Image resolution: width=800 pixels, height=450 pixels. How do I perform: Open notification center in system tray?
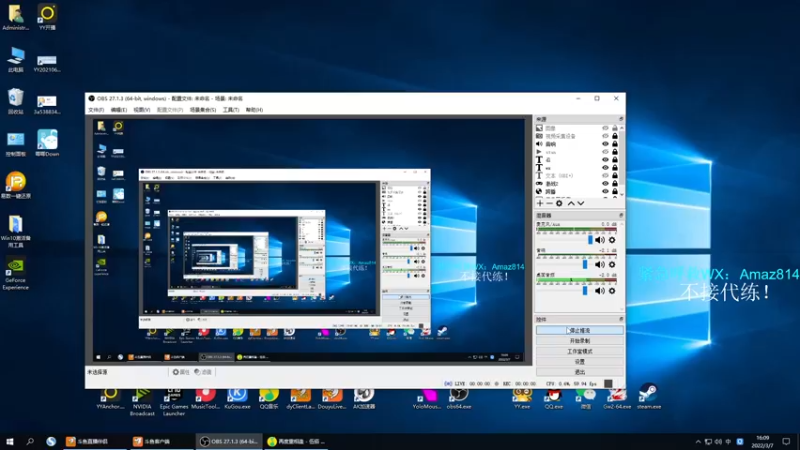tap(786, 442)
